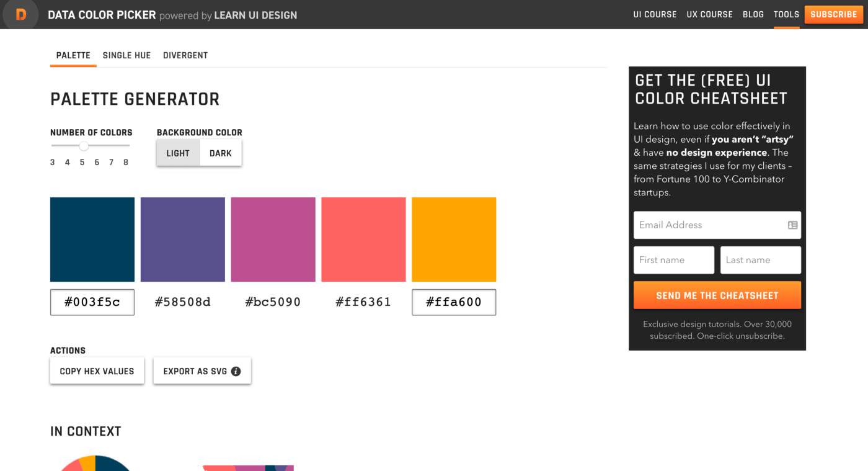This screenshot has width=868, height=471.
Task: Click the contact card icon in Email field
Action: click(792, 225)
